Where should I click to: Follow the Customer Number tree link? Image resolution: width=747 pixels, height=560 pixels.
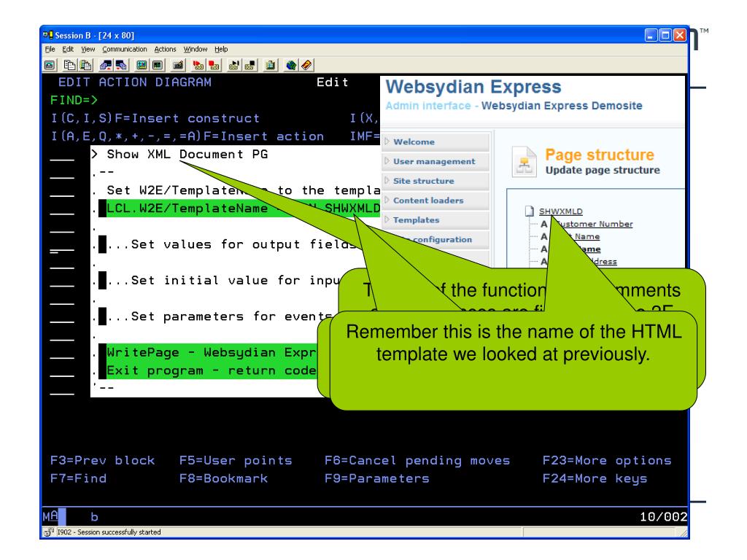595,224
